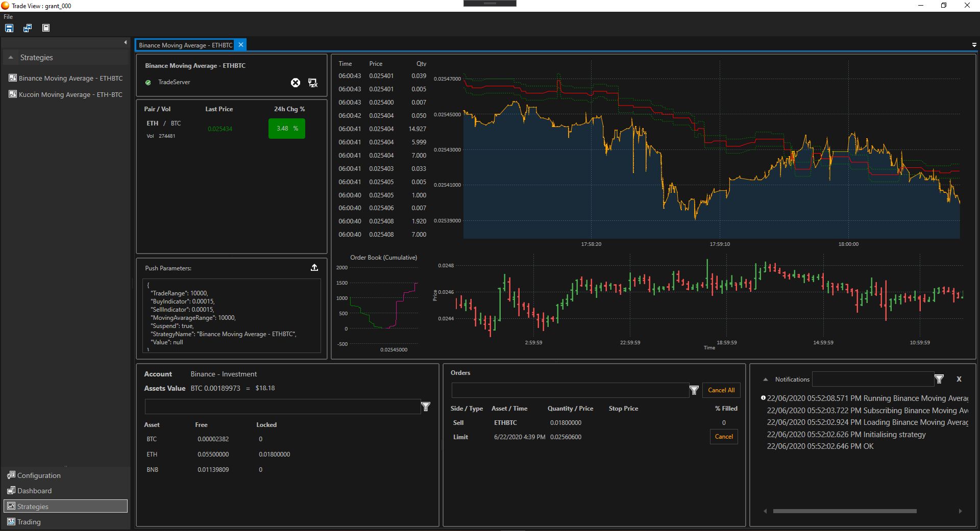Click the Orders filter funnel icon
The image size is (980, 531).
(x=694, y=390)
